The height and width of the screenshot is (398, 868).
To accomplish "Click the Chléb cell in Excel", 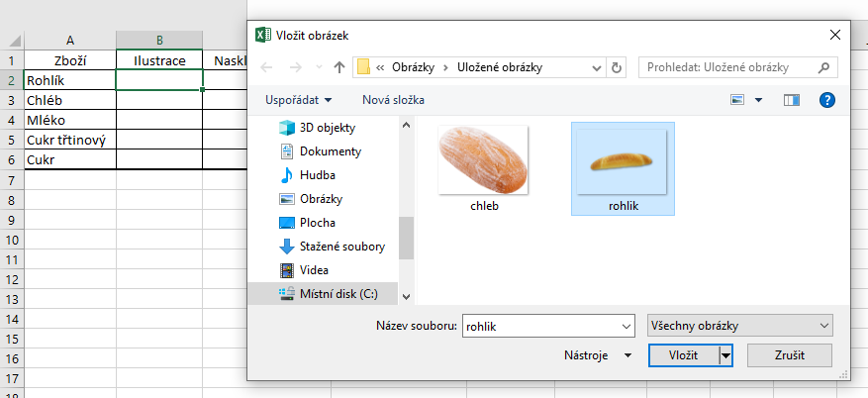I will [70, 100].
